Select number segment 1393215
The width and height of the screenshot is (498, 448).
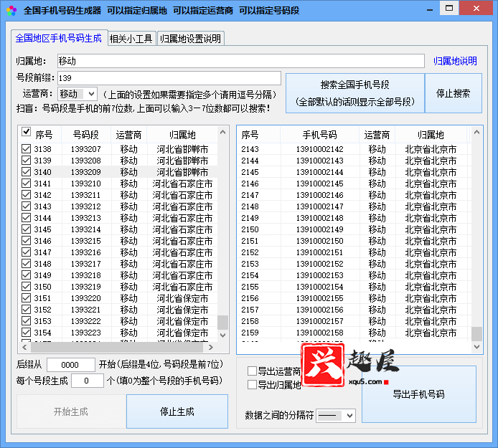[x=86, y=241]
